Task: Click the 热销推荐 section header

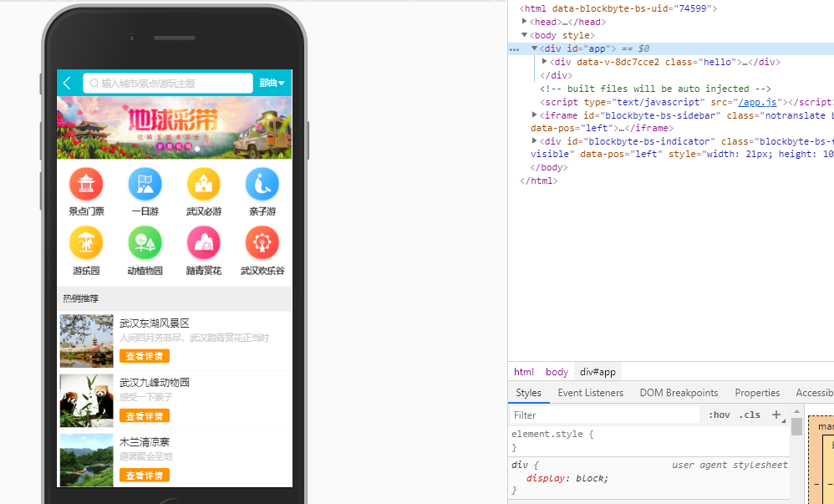Action: coord(175,298)
